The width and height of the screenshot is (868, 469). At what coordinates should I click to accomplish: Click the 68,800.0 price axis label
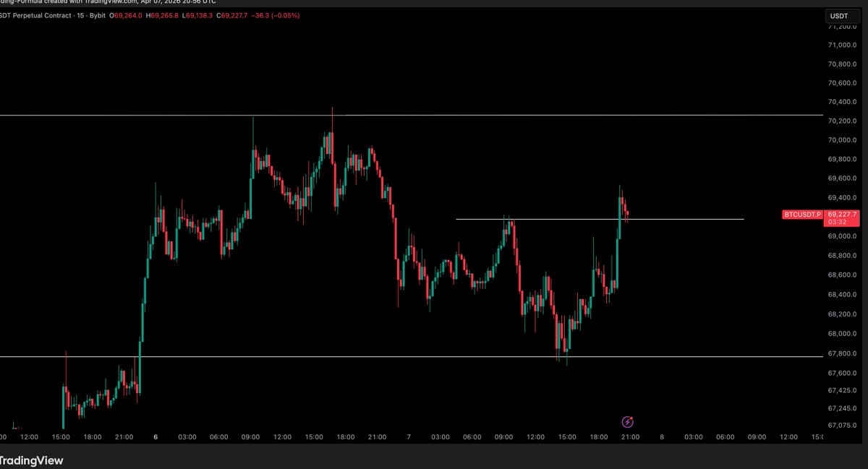pos(843,256)
